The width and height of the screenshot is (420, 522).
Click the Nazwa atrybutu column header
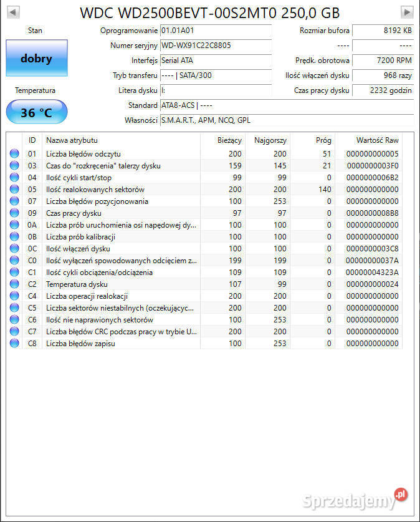(x=121, y=140)
